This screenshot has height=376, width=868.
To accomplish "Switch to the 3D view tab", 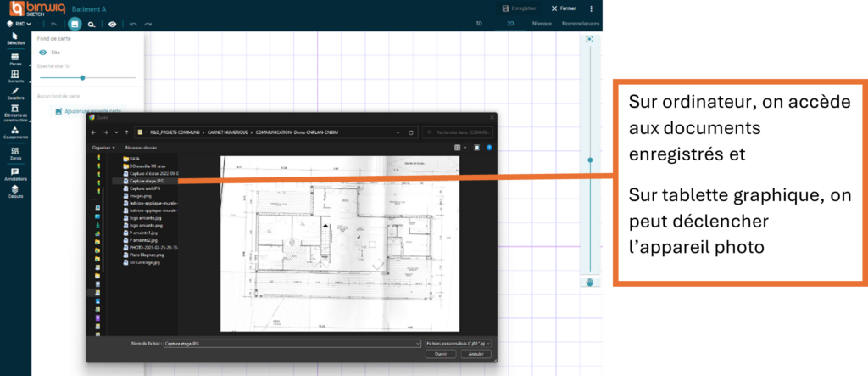I will [x=478, y=24].
